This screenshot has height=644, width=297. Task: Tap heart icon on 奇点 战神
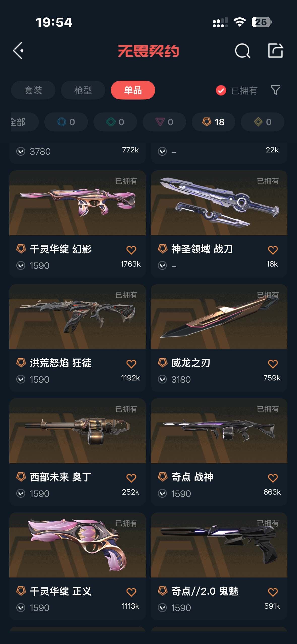[x=273, y=478]
